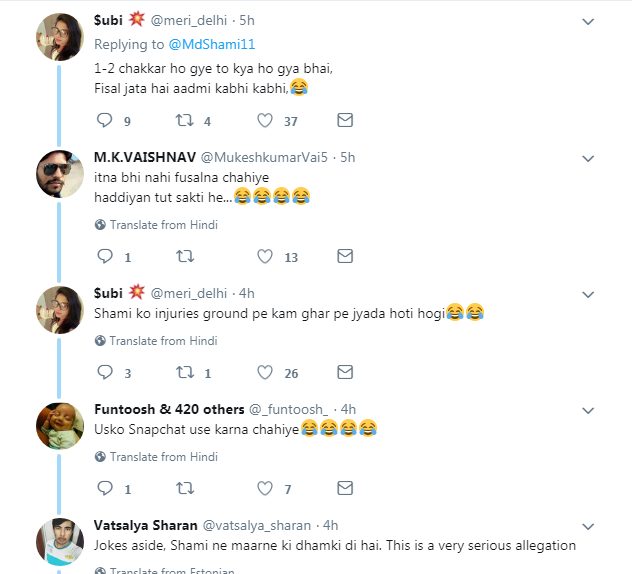Reply to Funtoosh's Snapchat tweet
Viewport: 632px width, 574px height.
coord(105,489)
